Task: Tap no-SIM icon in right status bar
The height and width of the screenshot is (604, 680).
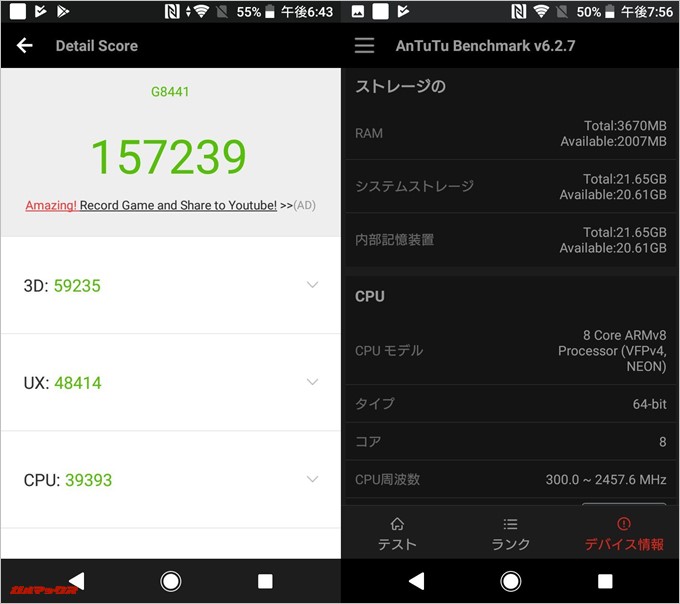Action: pyautogui.click(x=562, y=12)
